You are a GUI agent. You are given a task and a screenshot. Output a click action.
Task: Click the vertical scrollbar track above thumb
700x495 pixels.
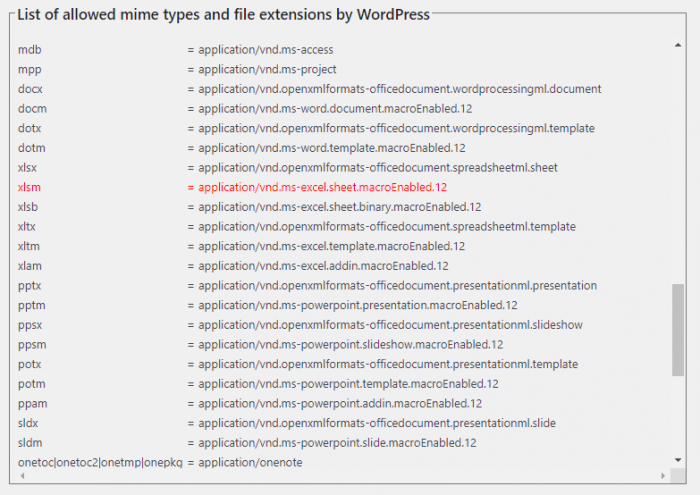tap(678, 167)
